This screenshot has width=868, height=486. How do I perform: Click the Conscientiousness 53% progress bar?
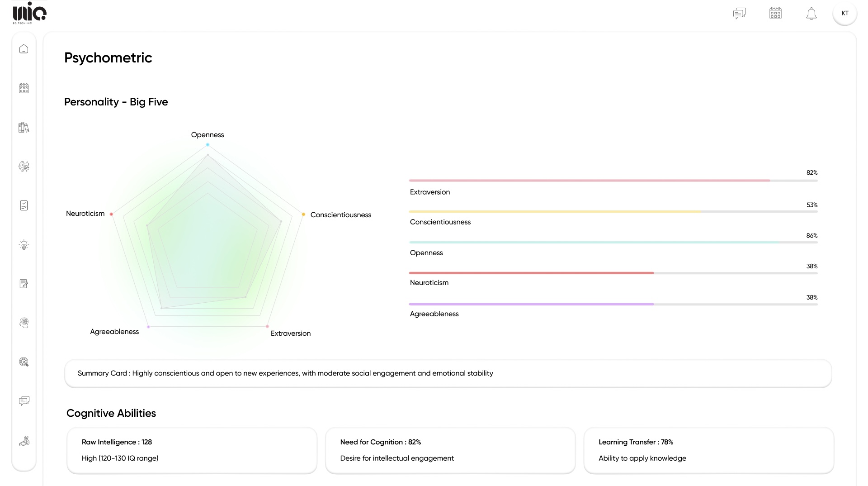pos(613,211)
